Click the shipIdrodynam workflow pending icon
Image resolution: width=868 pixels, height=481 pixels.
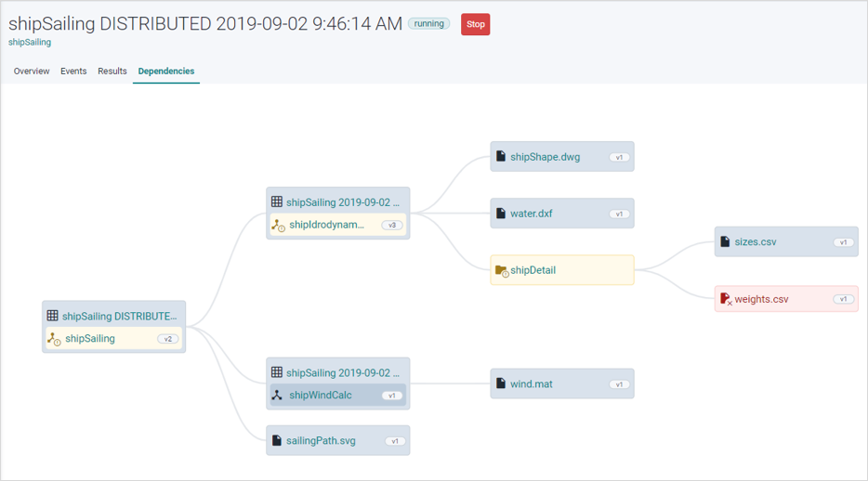click(x=278, y=225)
